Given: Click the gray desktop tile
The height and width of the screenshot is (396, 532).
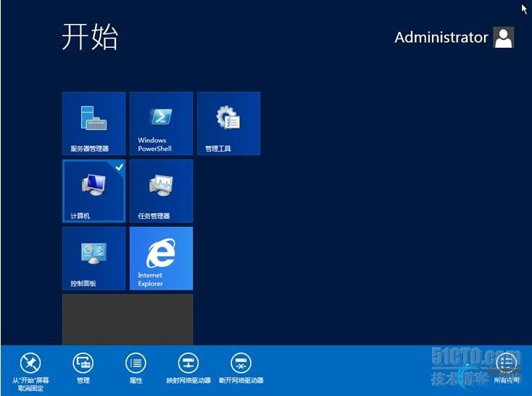Looking at the screenshot, I should coord(128,320).
